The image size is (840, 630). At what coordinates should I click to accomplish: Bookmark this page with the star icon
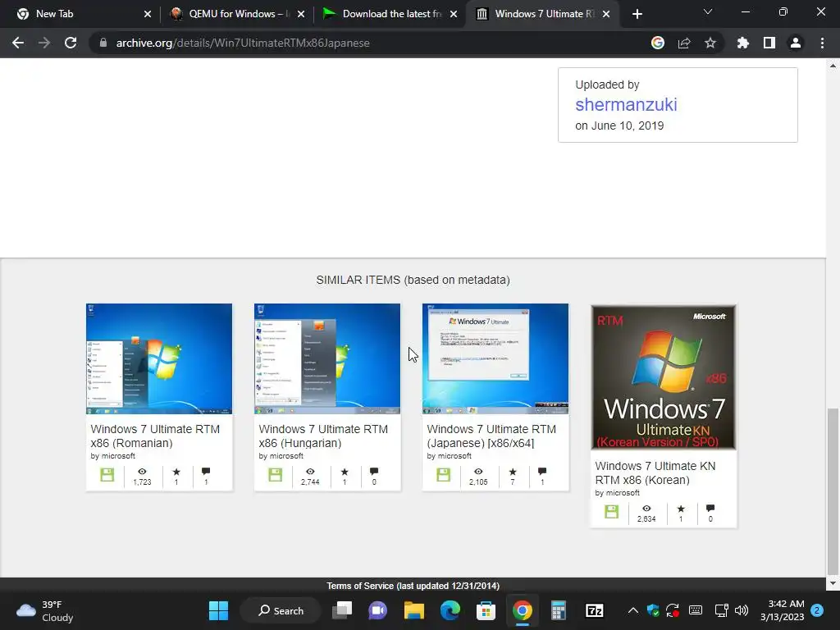(710, 43)
